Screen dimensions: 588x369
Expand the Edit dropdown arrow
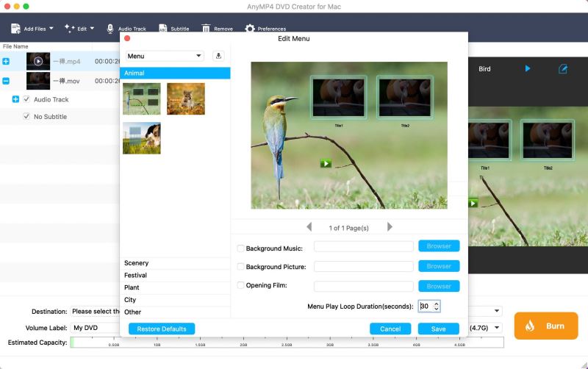[x=92, y=28]
